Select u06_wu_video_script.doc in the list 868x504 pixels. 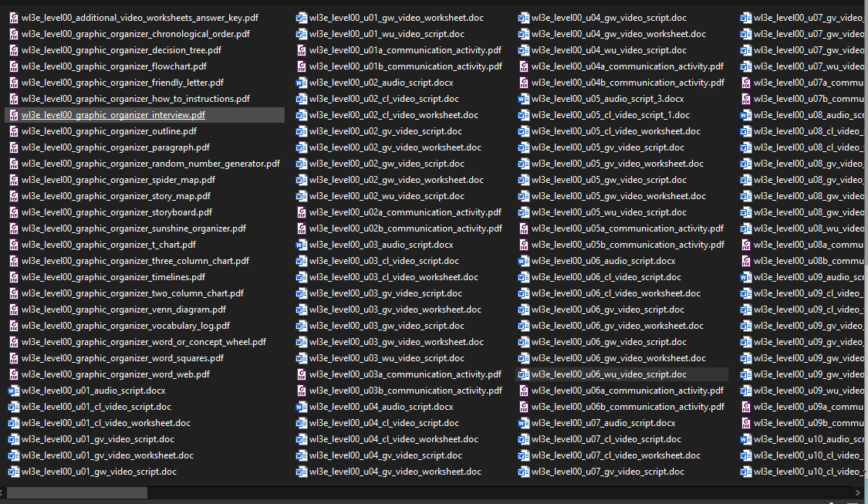[609, 374]
